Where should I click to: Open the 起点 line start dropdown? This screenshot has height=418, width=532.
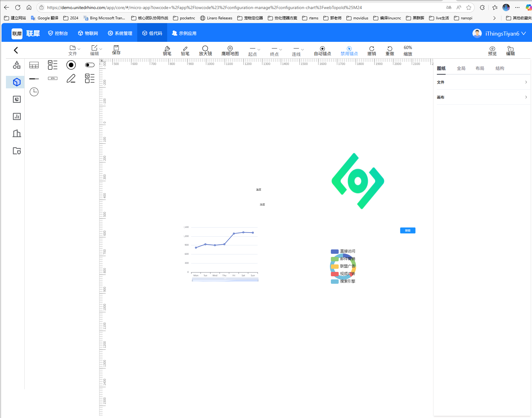click(254, 52)
